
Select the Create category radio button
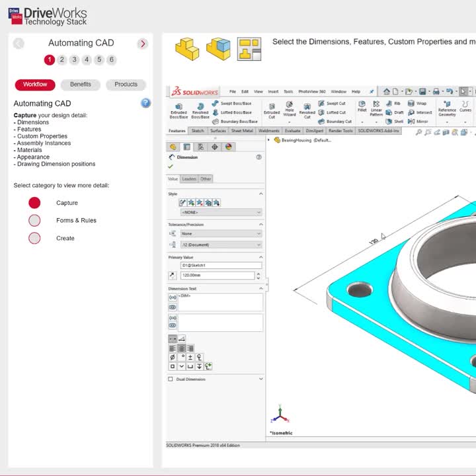34,238
